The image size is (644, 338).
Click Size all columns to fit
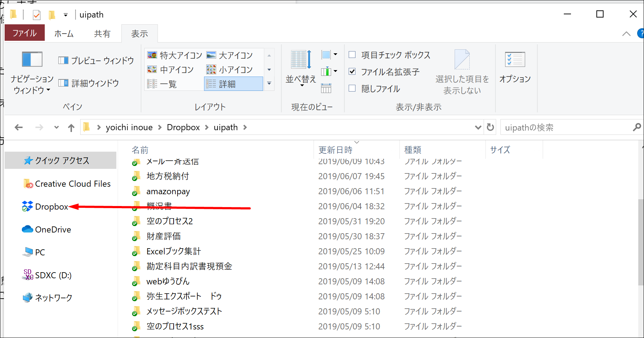[x=326, y=88]
